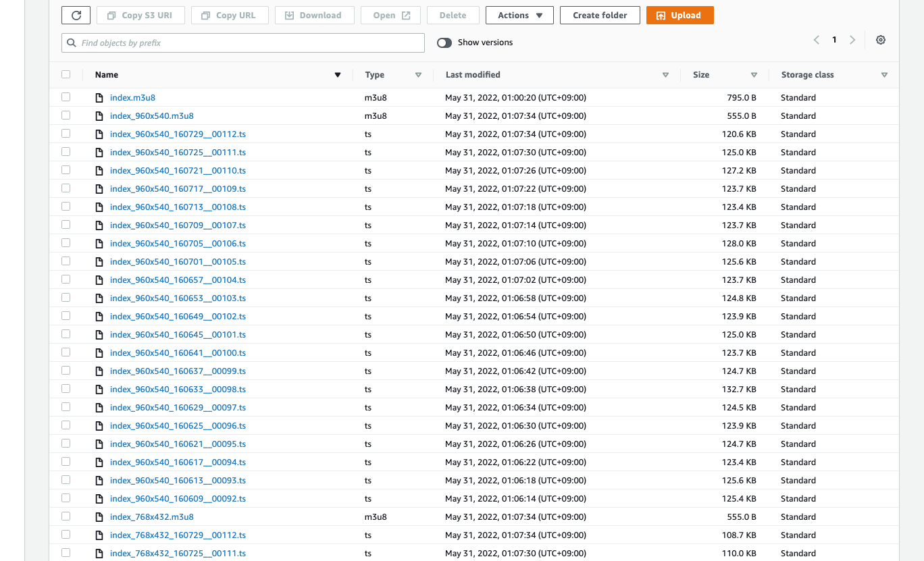
Task: Open the index.m3u8 object link
Action: (132, 98)
